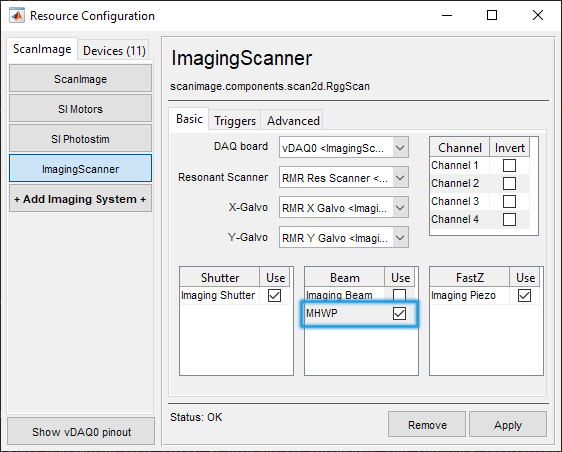Switch to the Advanced tab
The width and height of the screenshot is (562, 452).
(293, 121)
